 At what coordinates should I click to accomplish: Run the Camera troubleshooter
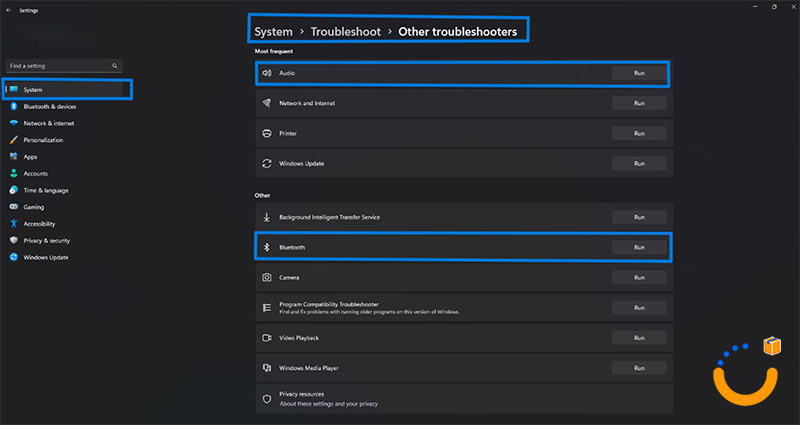(639, 278)
